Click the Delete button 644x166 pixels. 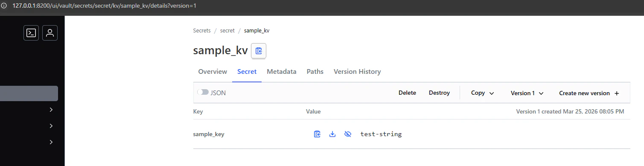point(407,93)
